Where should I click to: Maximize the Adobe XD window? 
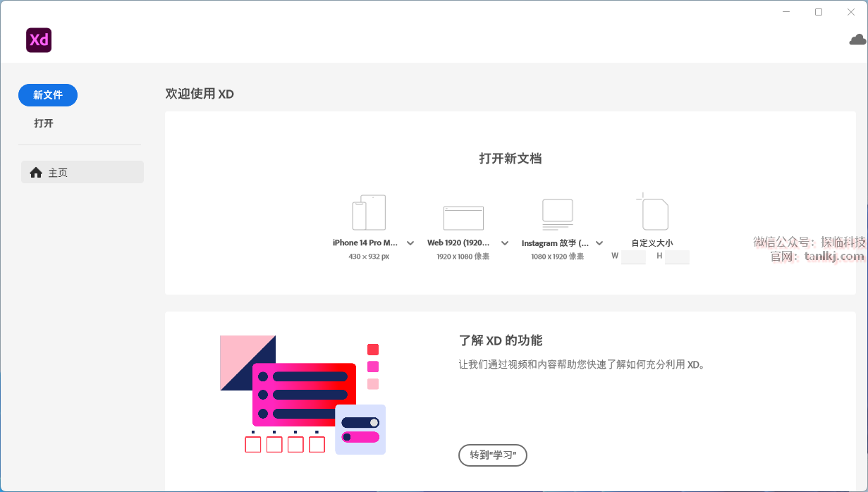[819, 12]
